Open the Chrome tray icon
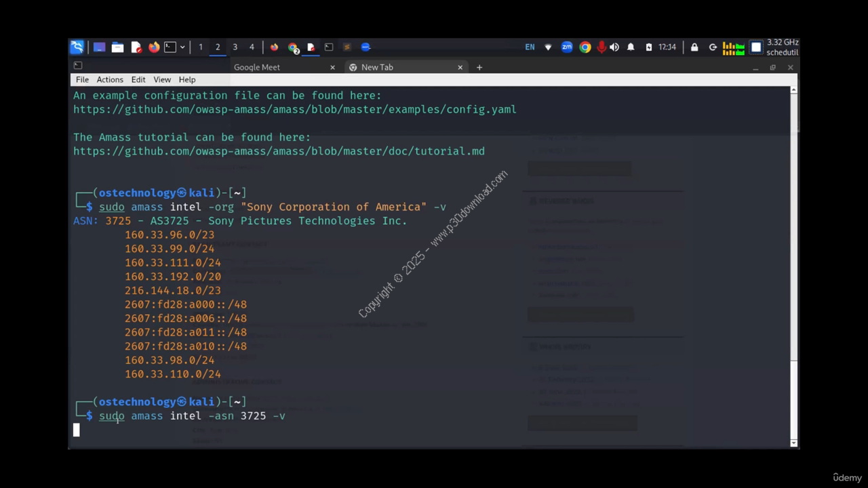 (x=585, y=47)
